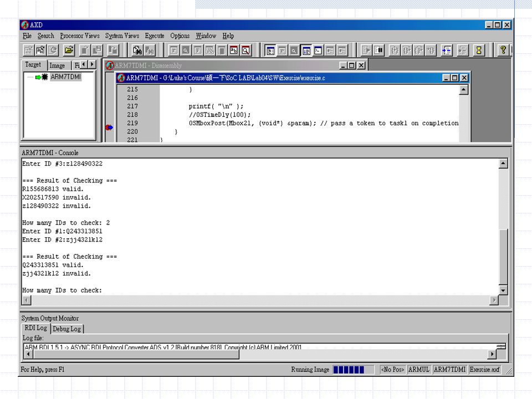Toggle the system Registers view button
Screen dimensions: 532x399
coord(282,50)
